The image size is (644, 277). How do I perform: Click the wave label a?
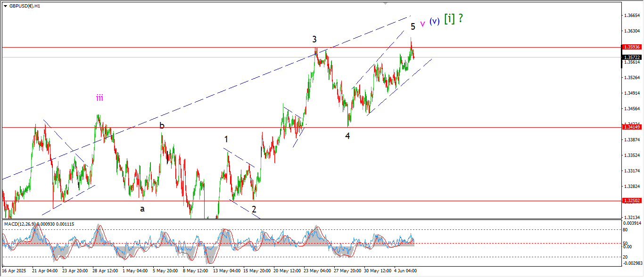point(142,209)
